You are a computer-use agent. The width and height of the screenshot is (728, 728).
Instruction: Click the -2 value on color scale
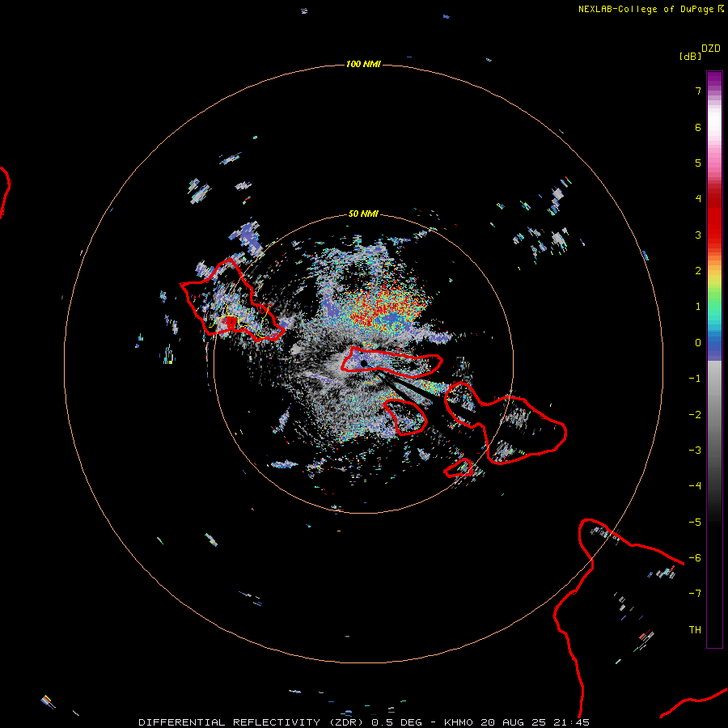coord(695,415)
